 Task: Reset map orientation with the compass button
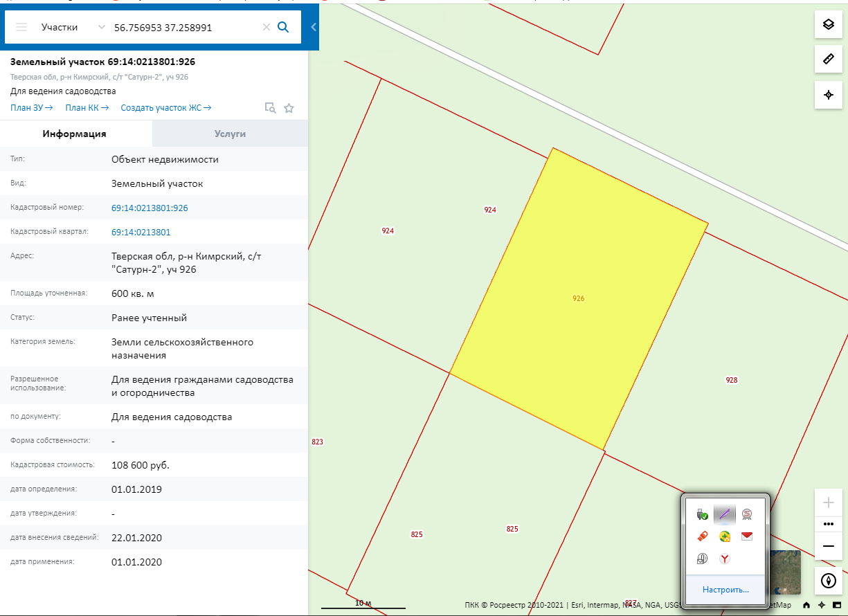(x=828, y=580)
